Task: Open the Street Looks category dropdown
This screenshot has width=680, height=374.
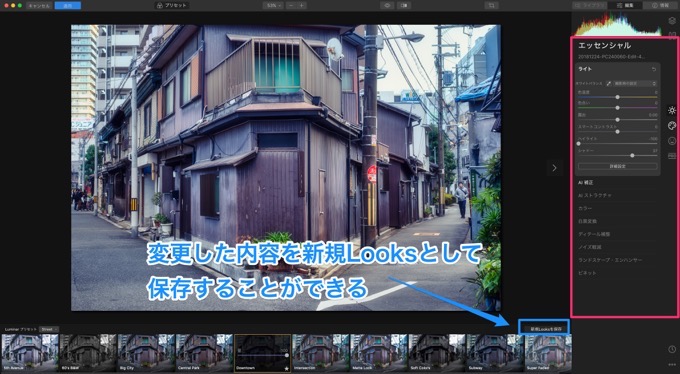Action: [x=49, y=329]
